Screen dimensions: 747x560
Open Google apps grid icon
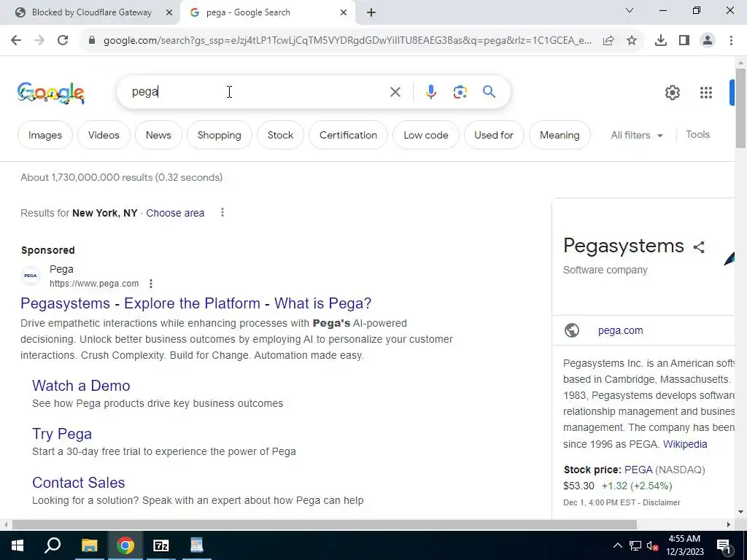[706, 93]
